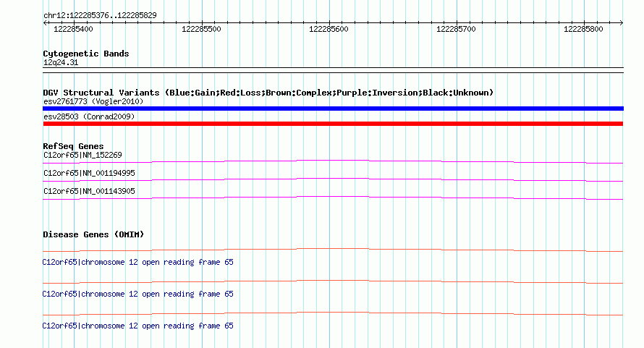Click the right arrow of the ruler

(x=621, y=22)
